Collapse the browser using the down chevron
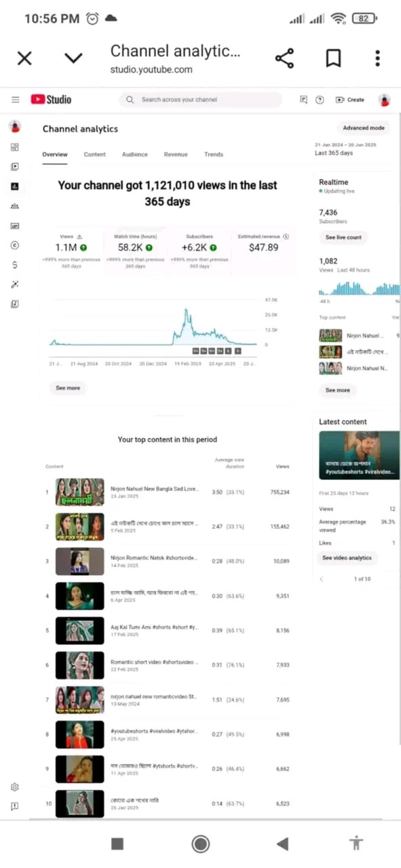This screenshot has height=868, width=401. [x=73, y=58]
